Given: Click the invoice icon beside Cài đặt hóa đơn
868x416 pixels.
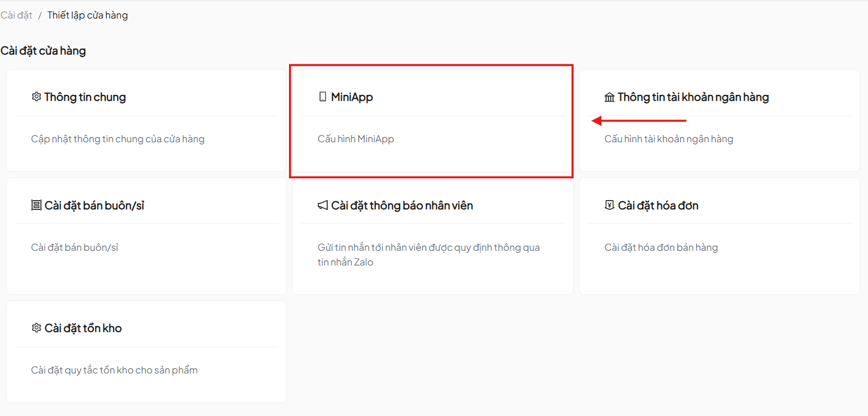Looking at the screenshot, I should (609, 205).
